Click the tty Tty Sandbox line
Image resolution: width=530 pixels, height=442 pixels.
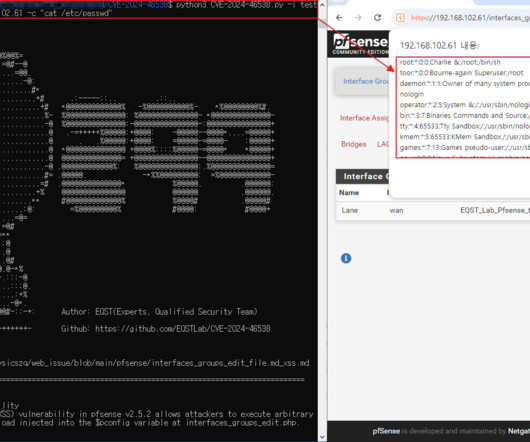464,126
